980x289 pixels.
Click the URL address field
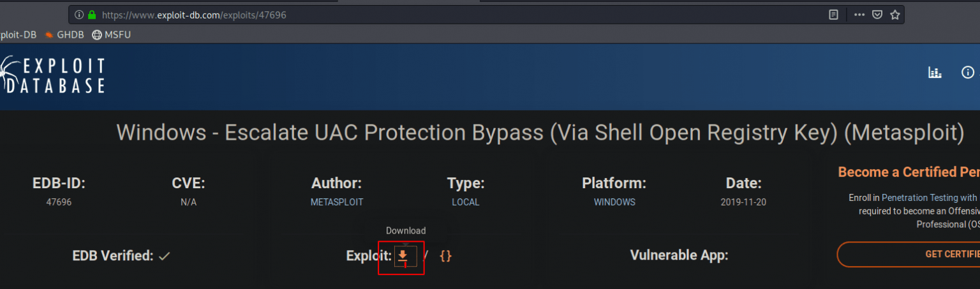pos(447,15)
